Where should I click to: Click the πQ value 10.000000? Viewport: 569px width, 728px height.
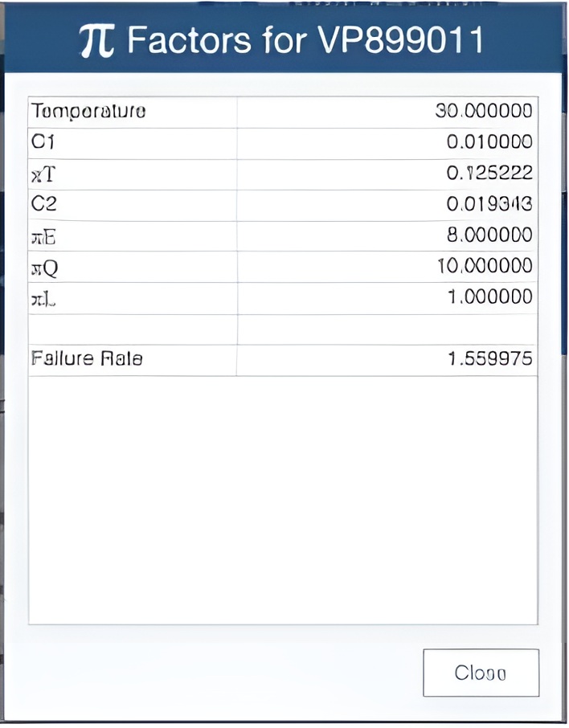pos(485,266)
